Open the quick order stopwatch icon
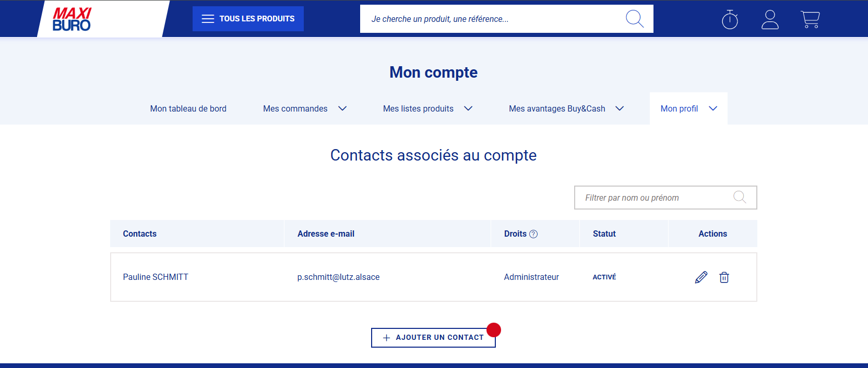Viewport: 868px width, 368px height. click(730, 20)
